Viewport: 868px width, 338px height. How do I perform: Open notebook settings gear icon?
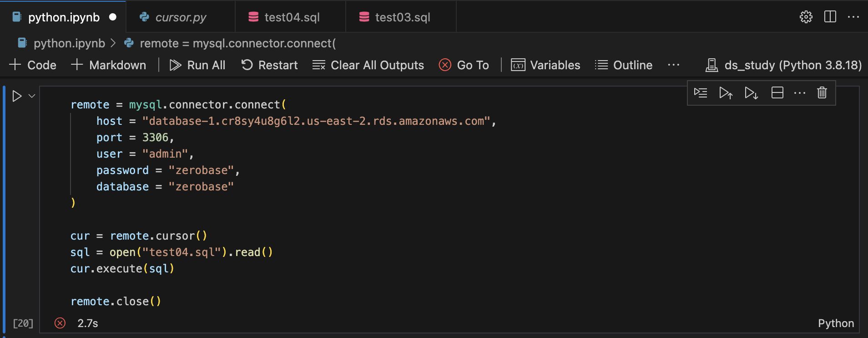click(x=806, y=17)
